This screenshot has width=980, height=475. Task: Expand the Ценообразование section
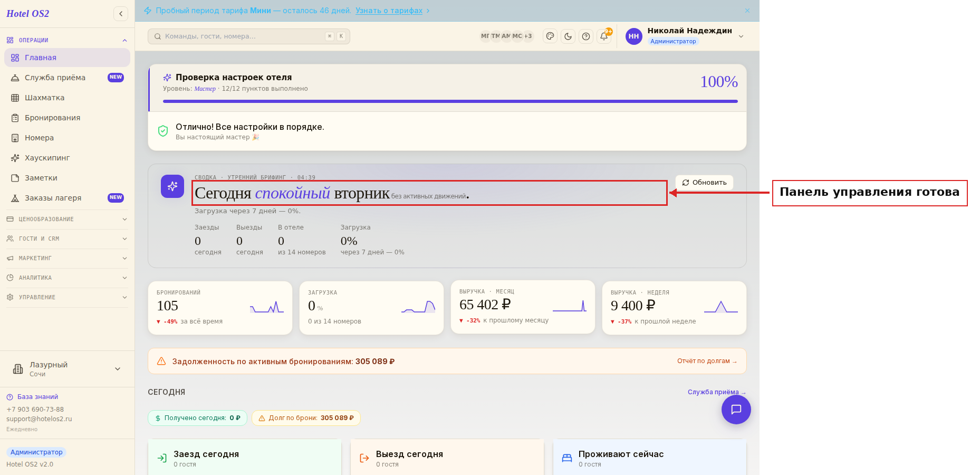67,219
